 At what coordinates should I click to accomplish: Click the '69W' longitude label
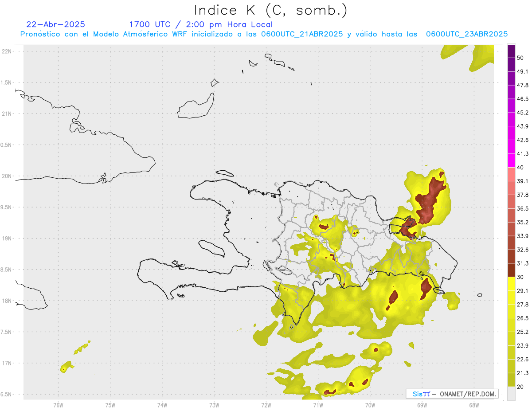point(422,405)
